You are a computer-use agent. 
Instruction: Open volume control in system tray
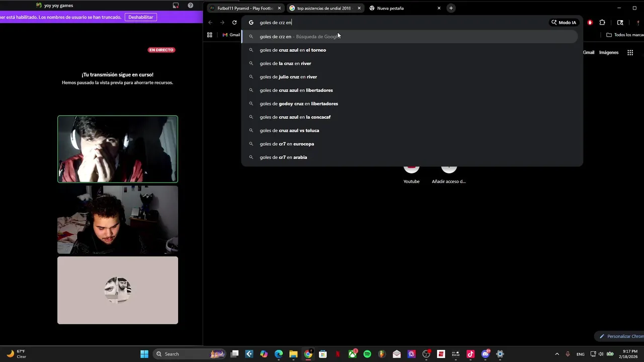(x=601, y=354)
